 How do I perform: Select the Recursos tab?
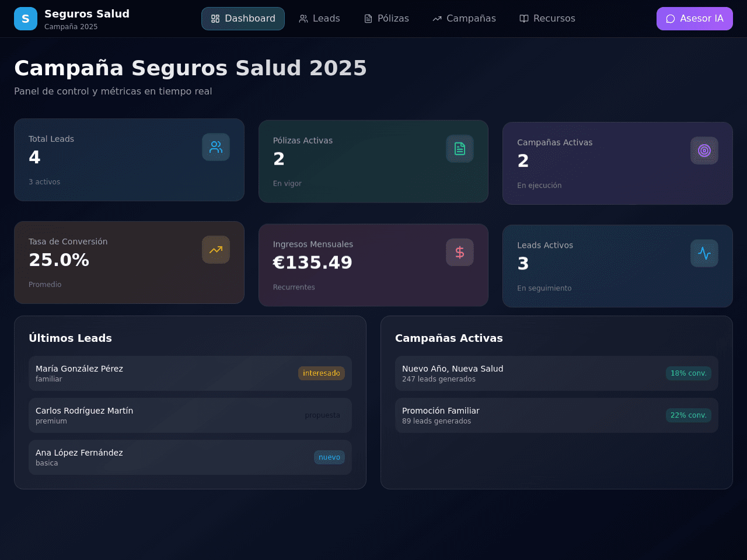click(547, 19)
